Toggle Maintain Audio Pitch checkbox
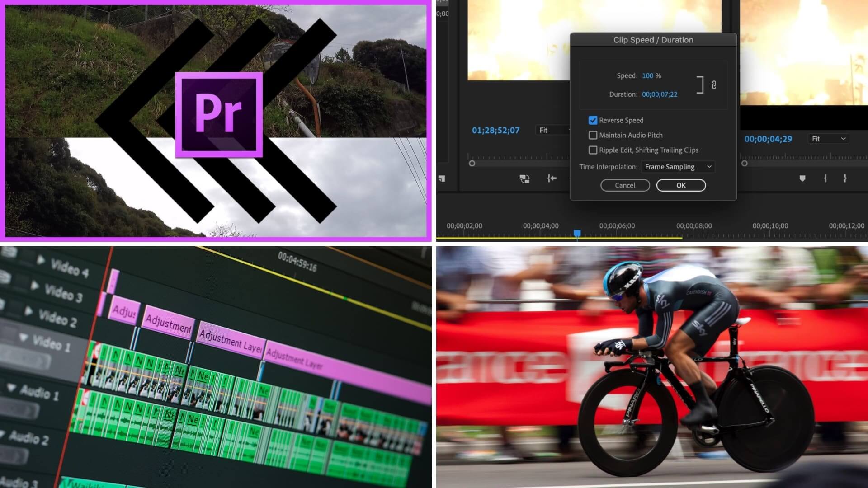The width and height of the screenshot is (868, 488). coord(593,135)
